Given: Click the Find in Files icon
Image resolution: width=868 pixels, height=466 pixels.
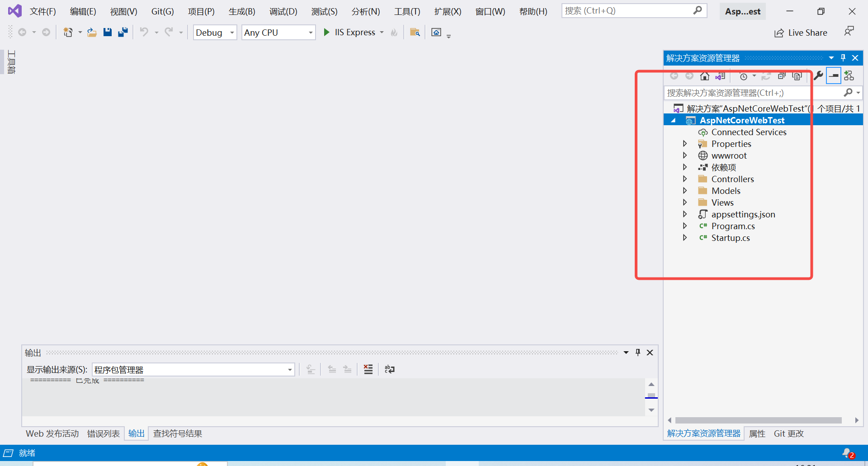Looking at the screenshot, I should click(415, 32).
